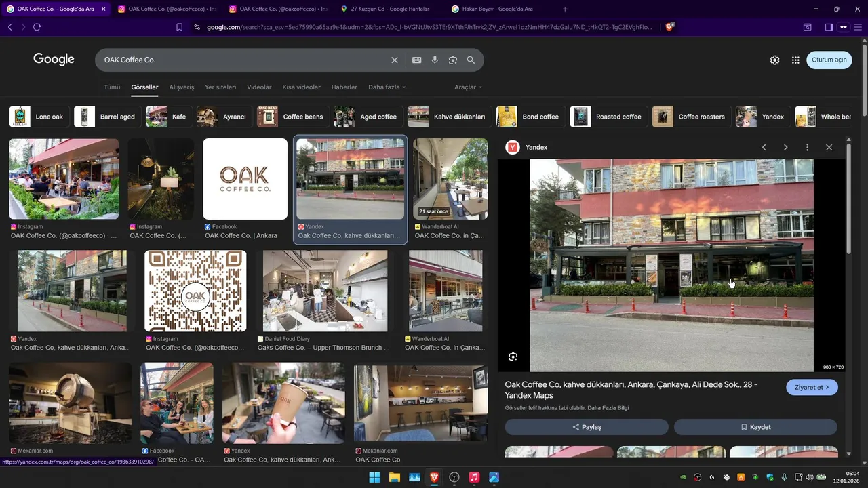Screen dimensions: 868x488
Task: Open Windows Security shield tray icon
Action: coord(770,477)
